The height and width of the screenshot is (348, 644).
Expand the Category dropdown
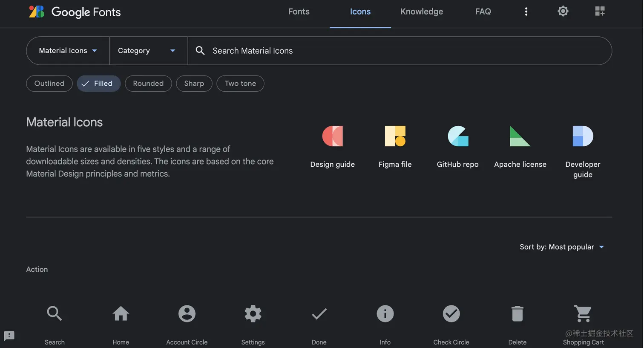click(x=149, y=51)
